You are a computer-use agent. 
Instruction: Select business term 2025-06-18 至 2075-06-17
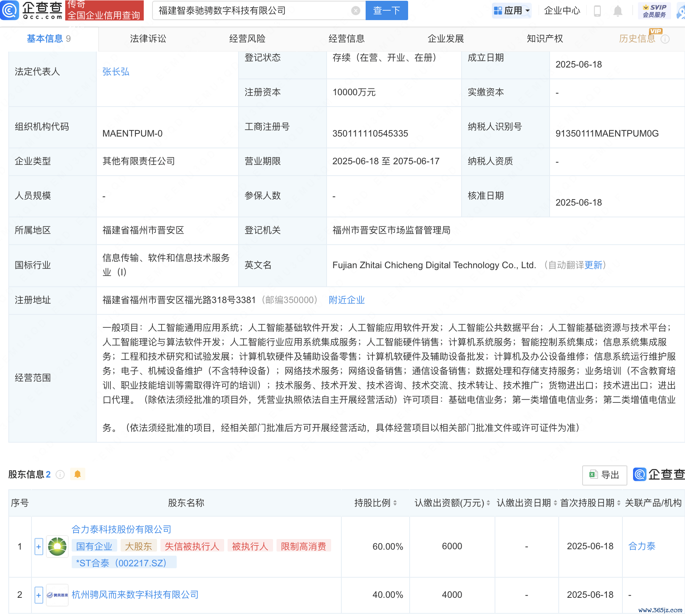pyautogui.click(x=386, y=161)
